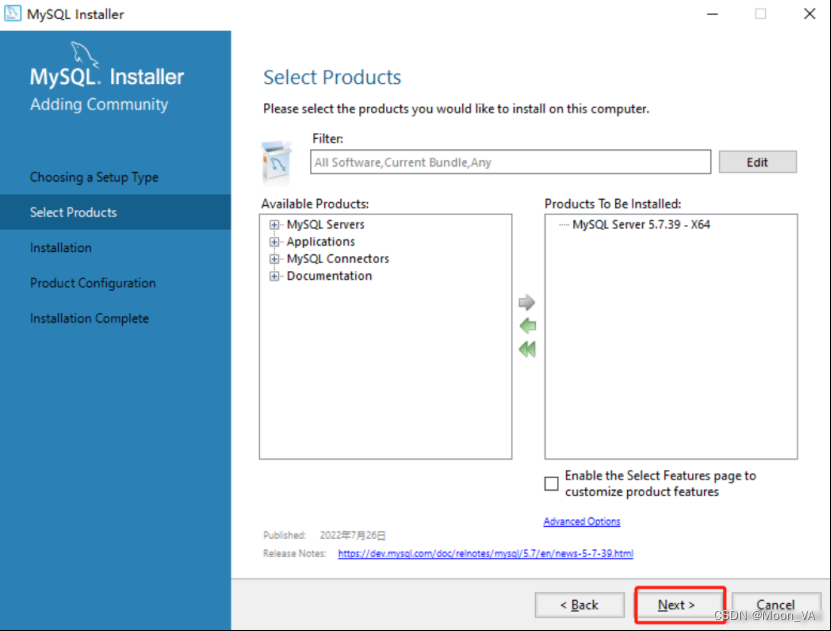Click the Next button
831x631 pixels.
676,605
